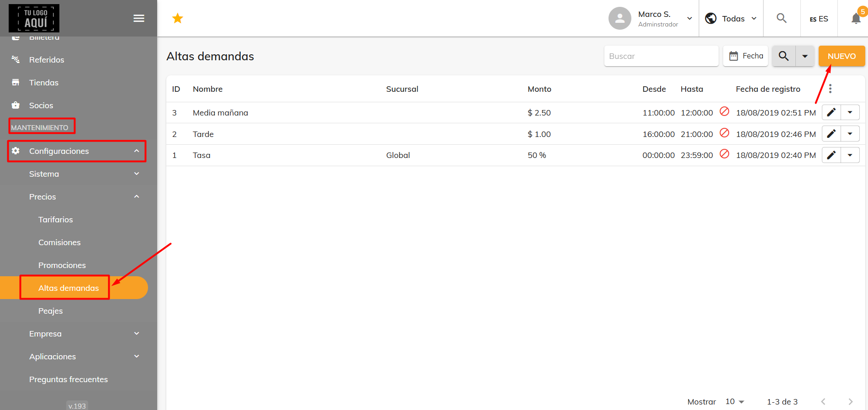This screenshot has height=410, width=868.
Task: Go to the previous page arrow
Action: pyautogui.click(x=823, y=402)
